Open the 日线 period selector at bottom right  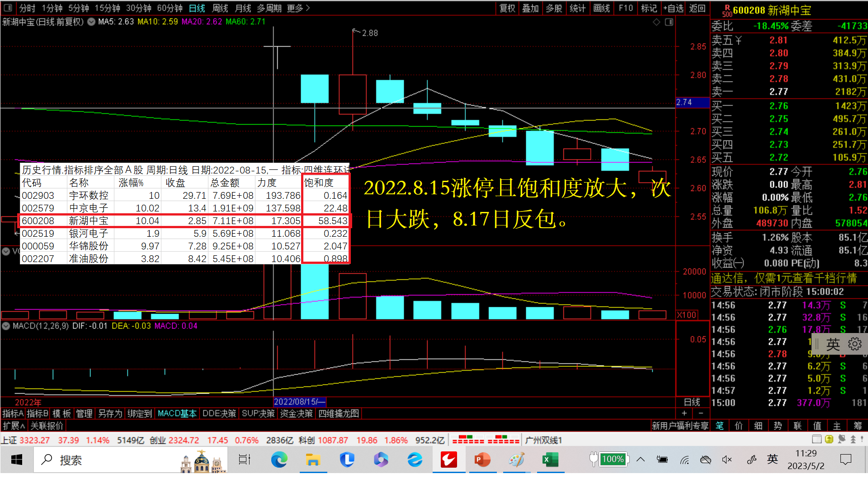tap(692, 402)
